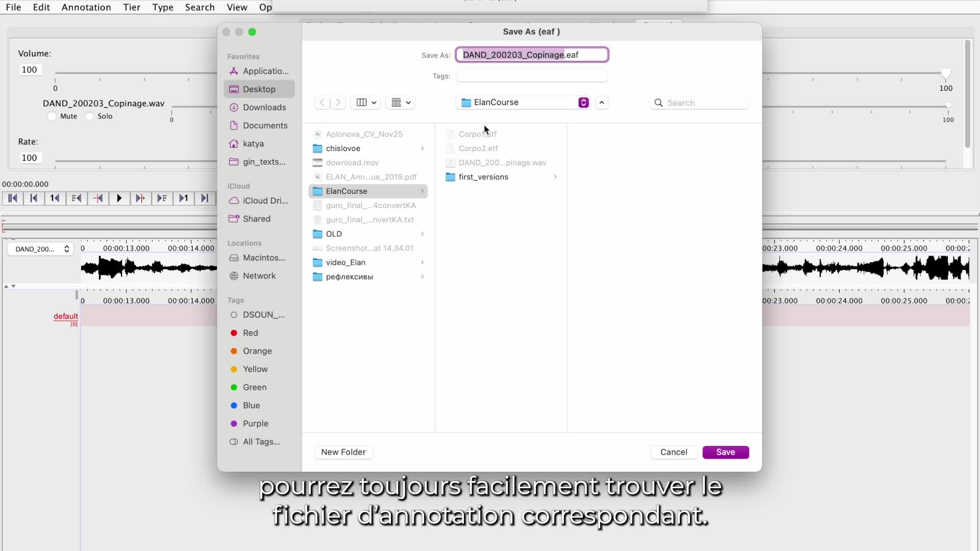Open the Tier menu
980x551 pixels.
point(131,7)
